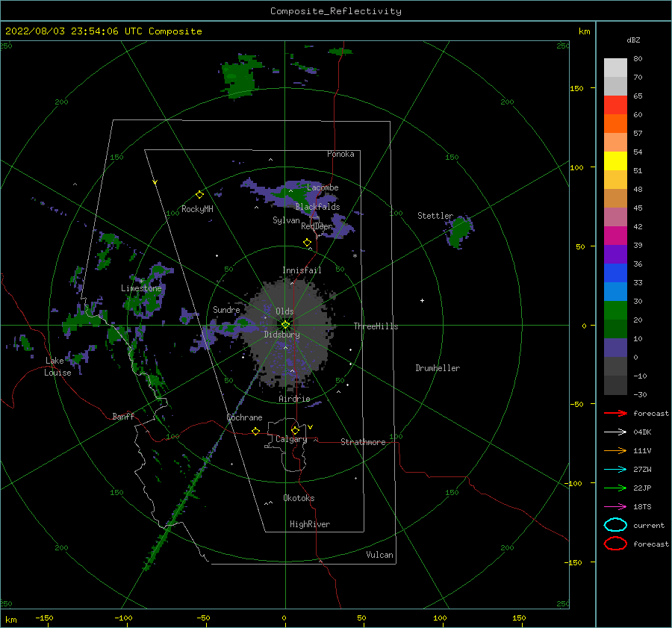Click the ThreeHills town label

tap(376, 326)
